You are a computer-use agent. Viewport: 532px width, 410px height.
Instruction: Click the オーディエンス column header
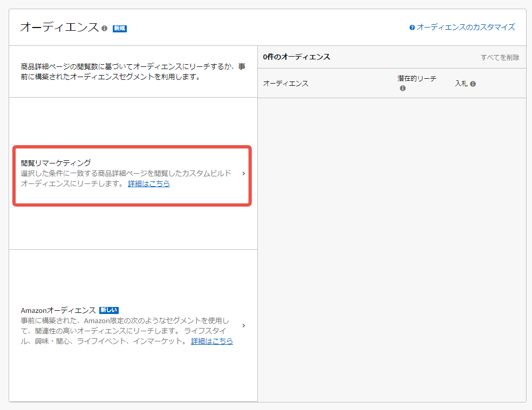[286, 84]
